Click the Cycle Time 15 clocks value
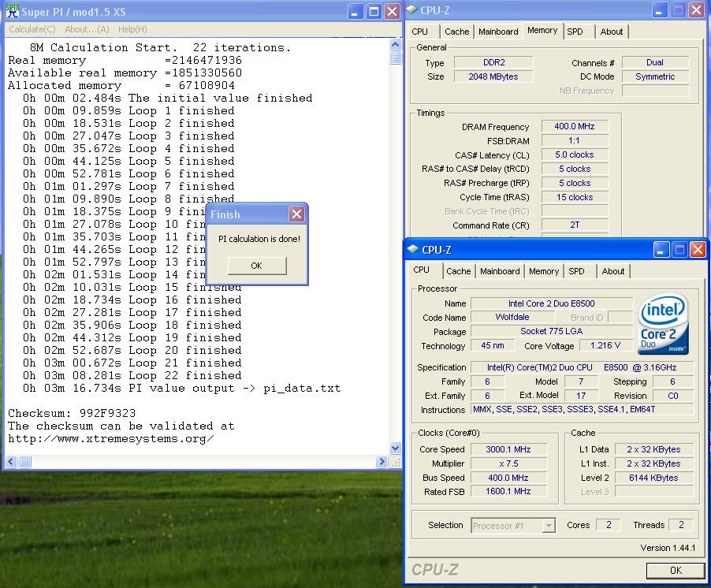The image size is (711, 588). click(x=575, y=197)
